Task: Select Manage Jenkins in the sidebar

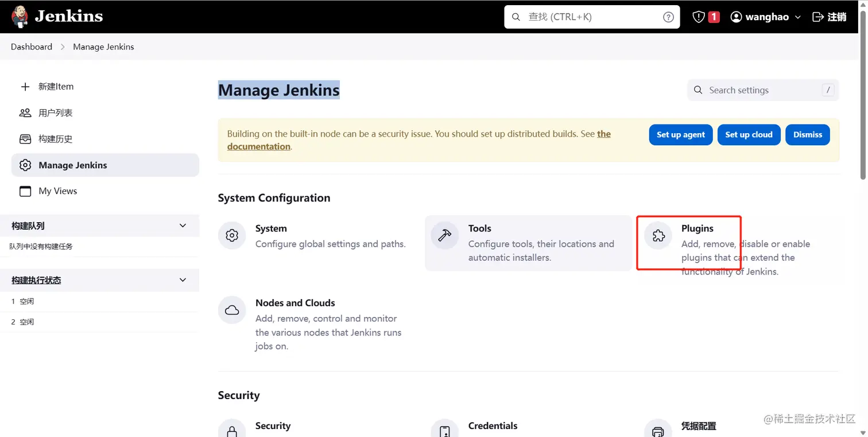Action: pos(105,165)
